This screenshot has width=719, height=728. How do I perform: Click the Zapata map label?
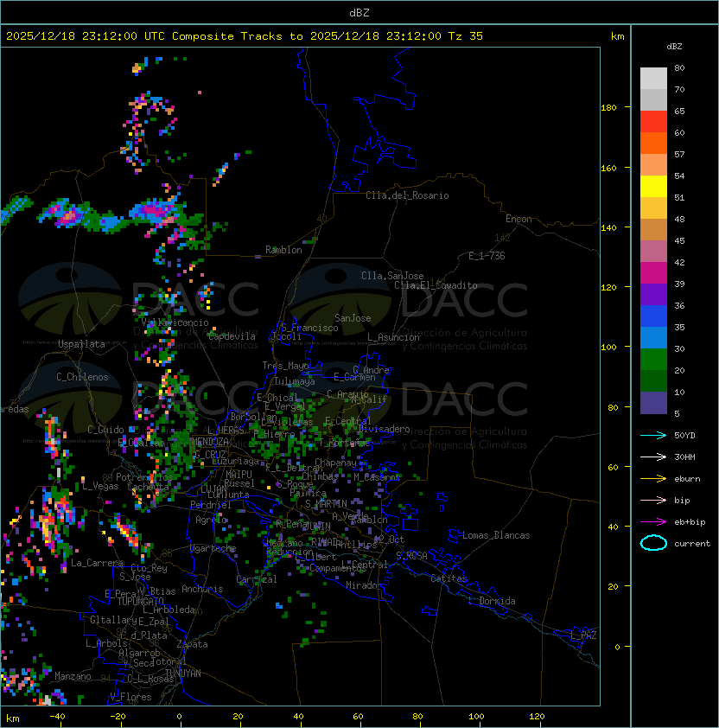(x=192, y=644)
